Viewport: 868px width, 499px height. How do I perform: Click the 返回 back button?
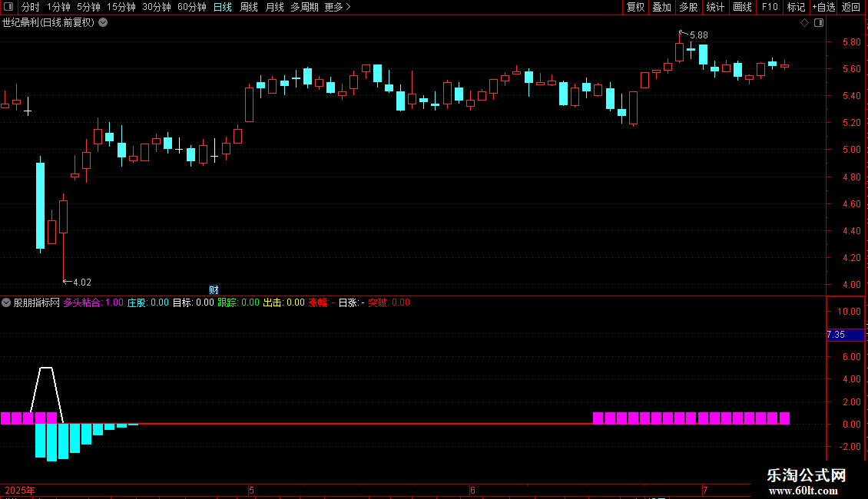851,7
